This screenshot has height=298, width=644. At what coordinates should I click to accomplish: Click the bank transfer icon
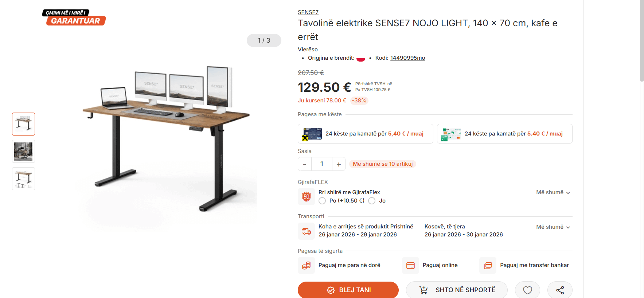point(488,265)
